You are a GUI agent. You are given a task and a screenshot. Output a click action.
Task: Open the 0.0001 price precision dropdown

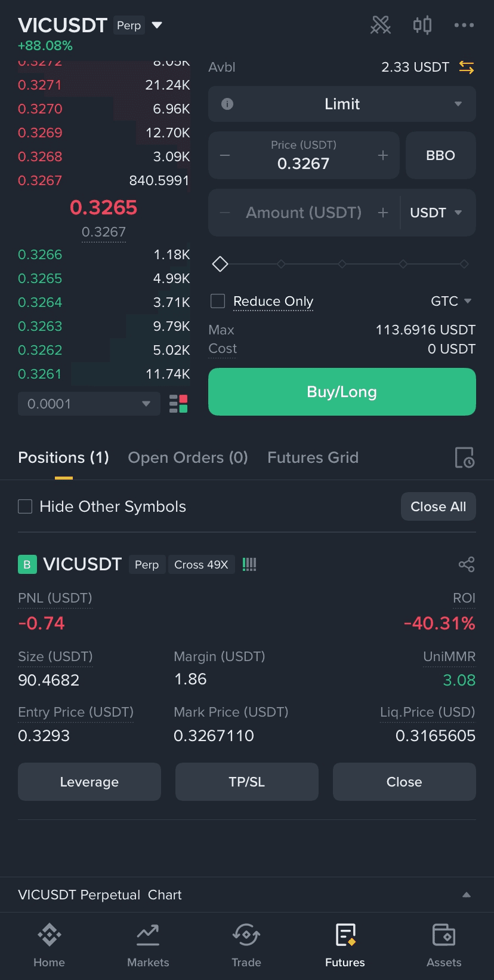coord(89,404)
